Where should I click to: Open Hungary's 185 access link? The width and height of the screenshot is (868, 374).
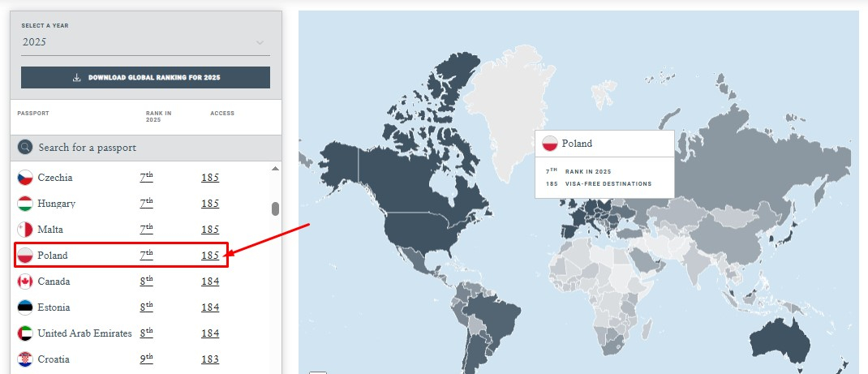(210, 204)
